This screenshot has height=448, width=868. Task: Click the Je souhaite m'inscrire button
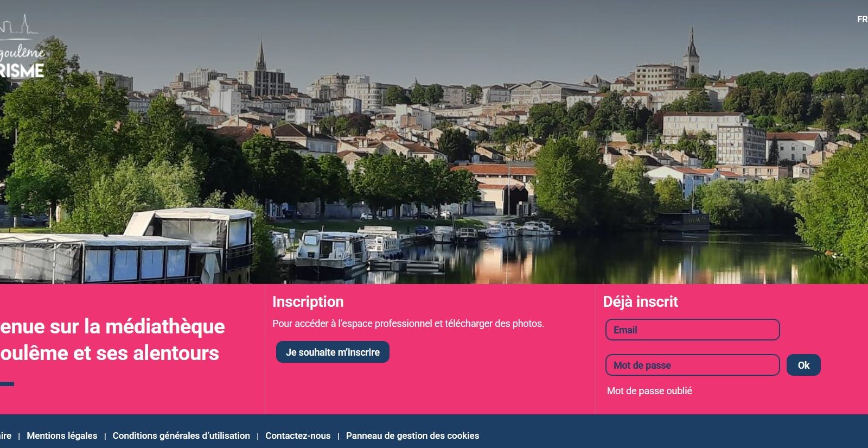[333, 352]
